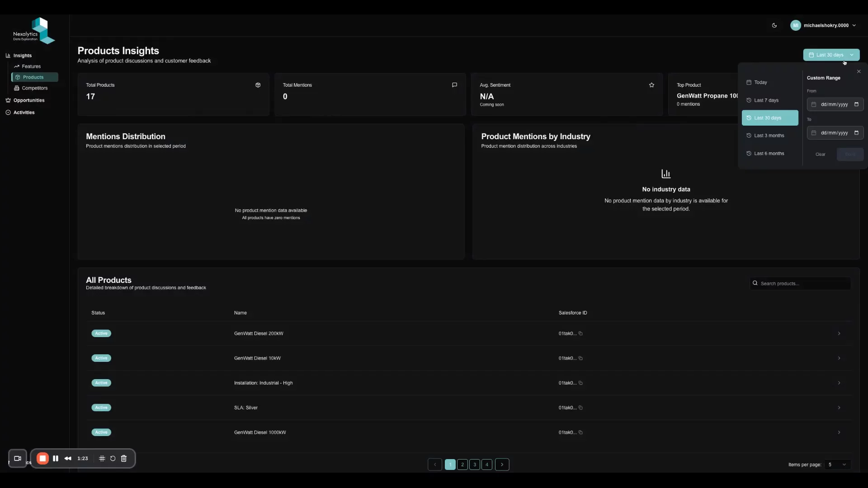Screen dimensions: 868x488
Task: Click Clear in the Custom Range panel
Action: 820,154
